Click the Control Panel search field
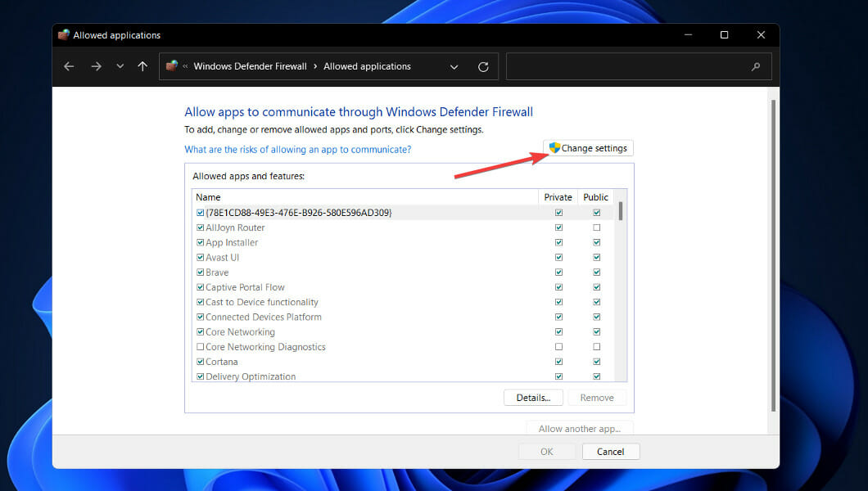The image size is (868, 491). pos(638,66)
